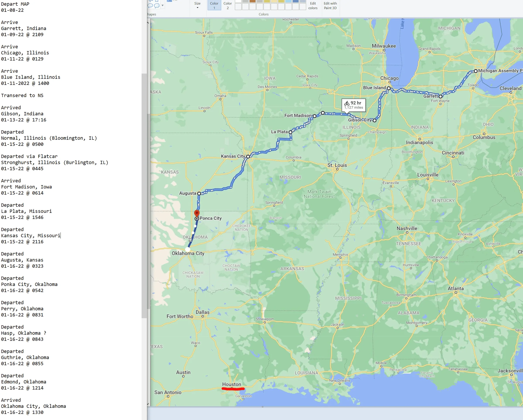
Task: Click the 'Fort Madison, Iowa' text line
Action: click(26, 187)
